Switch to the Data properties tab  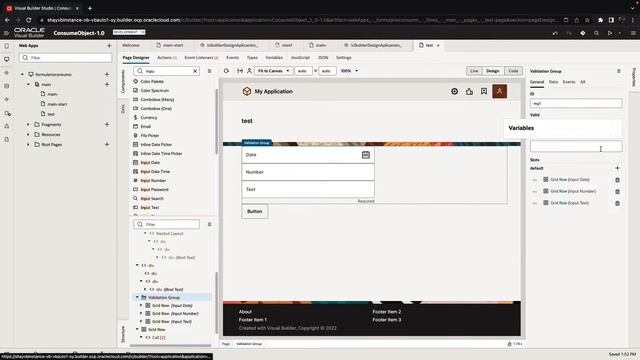(553, 82)
